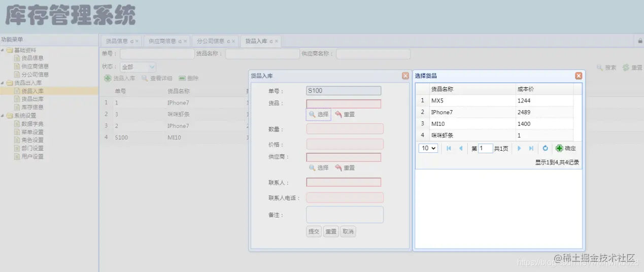Submit the form with 提交 button
Viewport: 644px width, 272px height.
(x=314, y=231)
